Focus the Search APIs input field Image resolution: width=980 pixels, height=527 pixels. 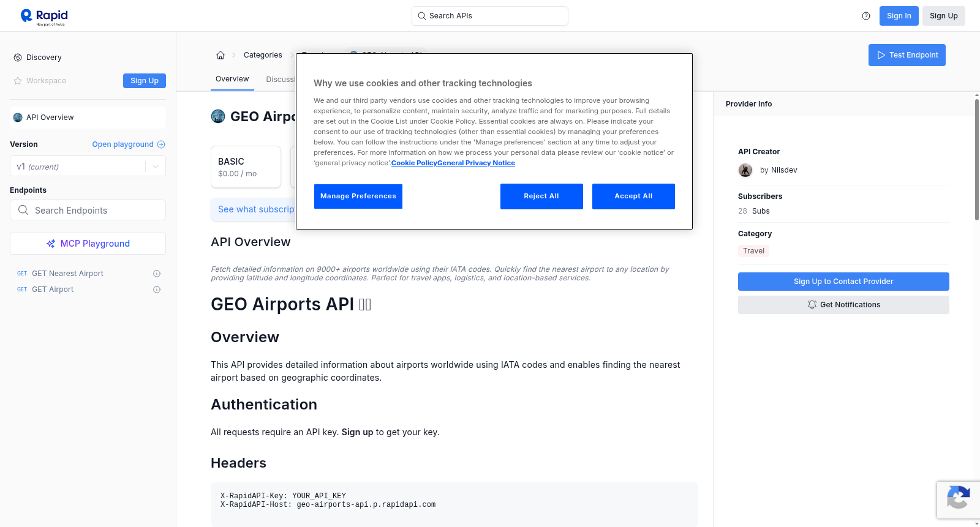(x=490, y=16)
